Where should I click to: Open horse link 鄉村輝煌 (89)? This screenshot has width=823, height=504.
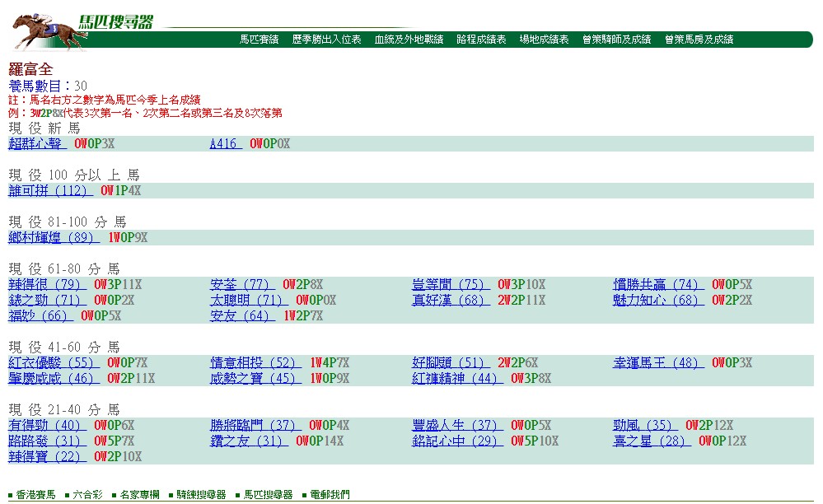point(54,237)
